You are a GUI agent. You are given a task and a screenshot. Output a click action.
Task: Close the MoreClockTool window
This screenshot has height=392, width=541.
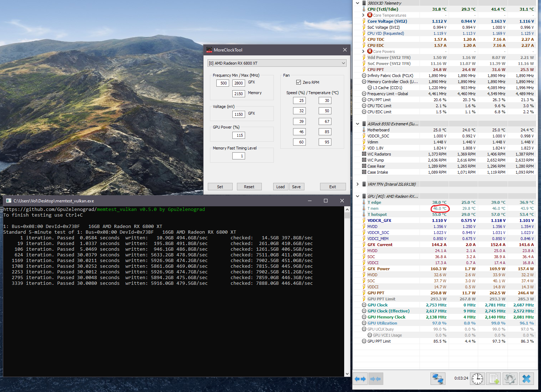tap(345, 50)
